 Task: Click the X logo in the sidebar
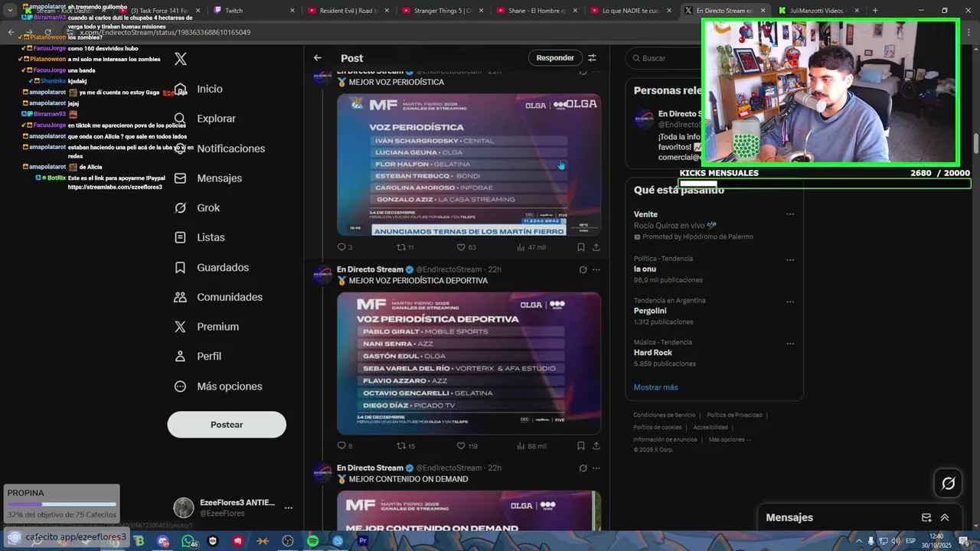click(x=180, y=59)
